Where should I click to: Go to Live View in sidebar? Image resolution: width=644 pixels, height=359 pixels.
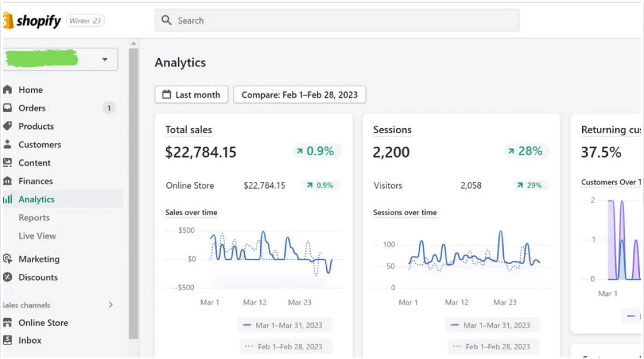(x=37, y=236)
